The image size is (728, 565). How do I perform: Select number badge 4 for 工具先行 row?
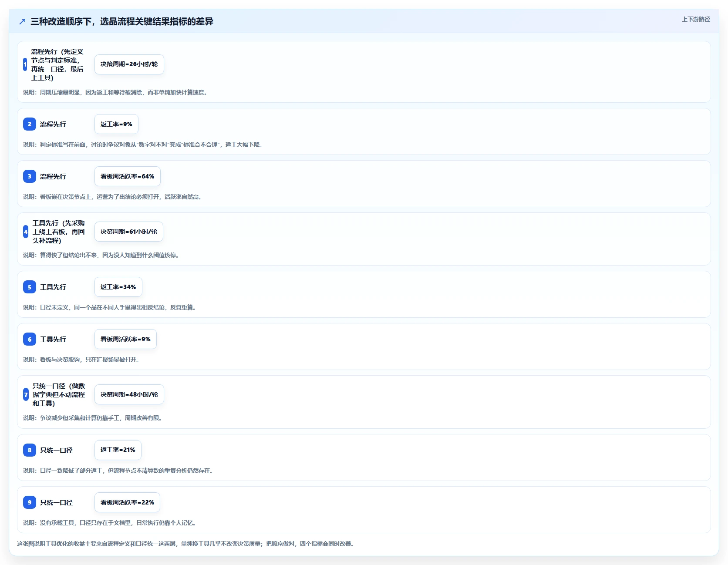pyautogui.click(x=26, y=232)
